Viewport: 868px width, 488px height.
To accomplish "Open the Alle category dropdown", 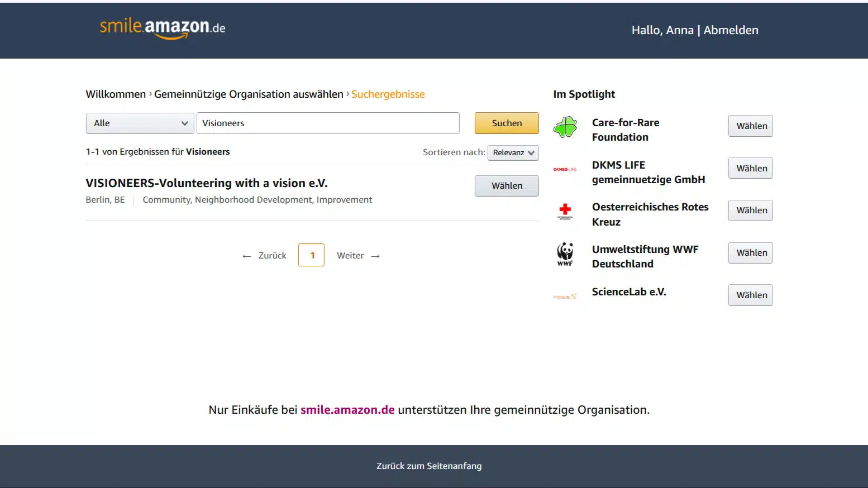I will click(140, 123).
